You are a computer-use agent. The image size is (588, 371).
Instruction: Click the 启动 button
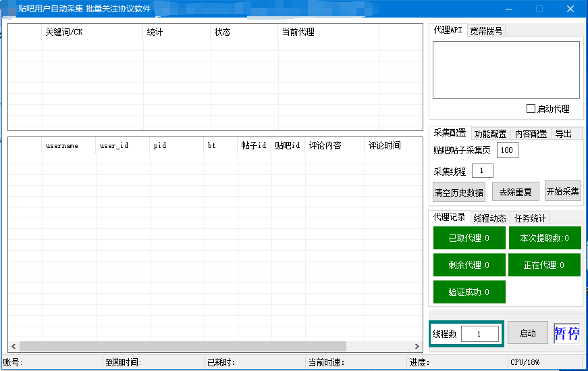click(528, 333)
